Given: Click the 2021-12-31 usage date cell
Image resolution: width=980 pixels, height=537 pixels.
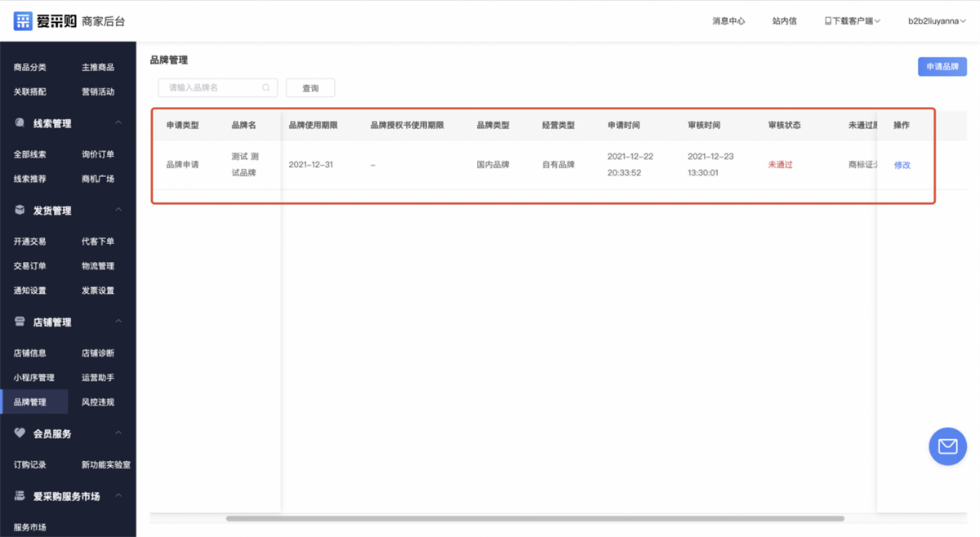Looking at the screenshot, I should pos(311,165).
